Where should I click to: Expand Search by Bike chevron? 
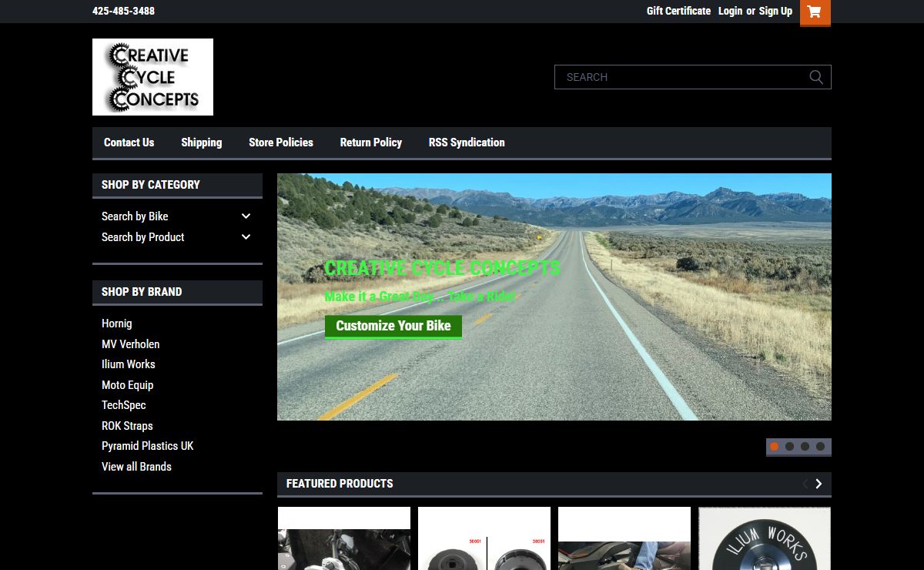[x=246, y=216]
